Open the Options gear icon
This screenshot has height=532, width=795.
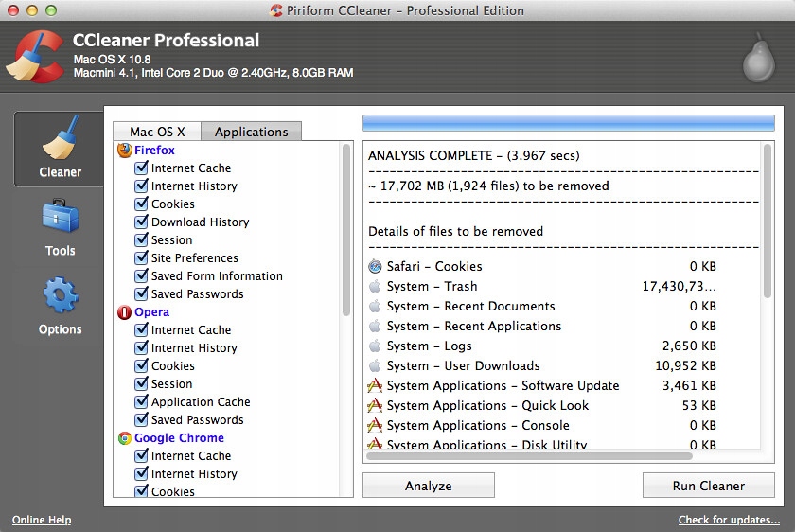click(x=60, y=296)
